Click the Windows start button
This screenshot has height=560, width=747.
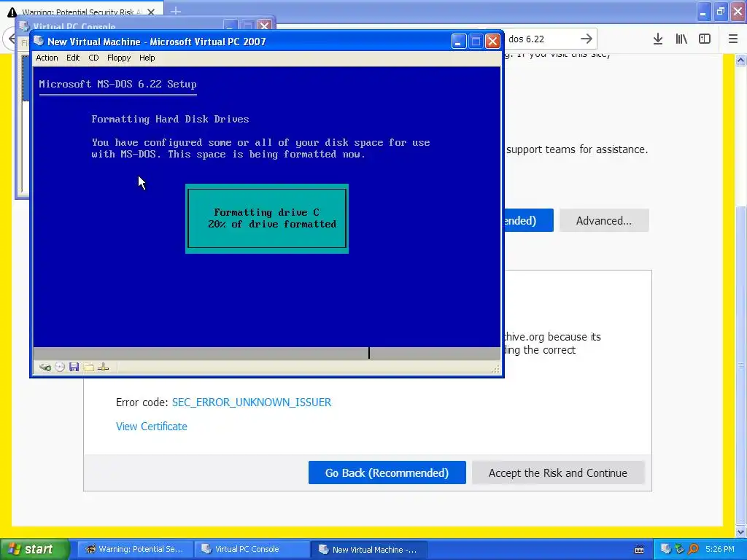[34, 549]
